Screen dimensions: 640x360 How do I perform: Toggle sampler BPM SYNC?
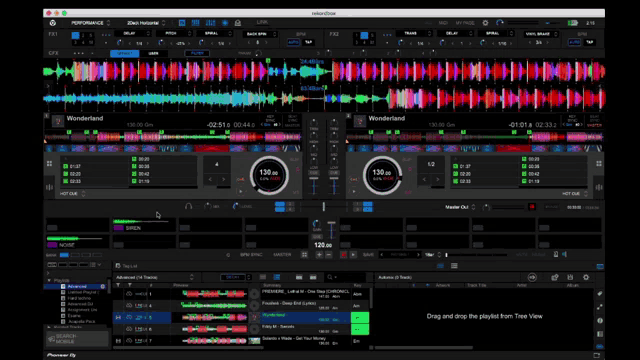[x=251, y=255]
